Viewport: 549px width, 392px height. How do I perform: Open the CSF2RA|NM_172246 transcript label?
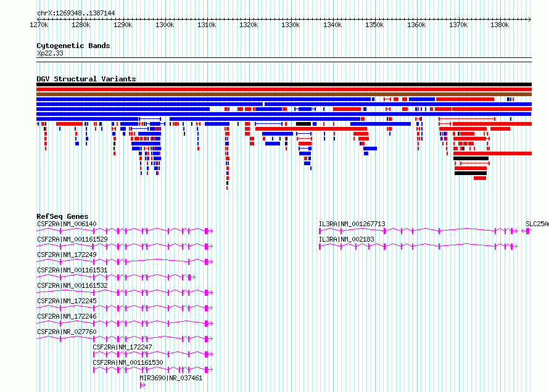coord(67,316)
